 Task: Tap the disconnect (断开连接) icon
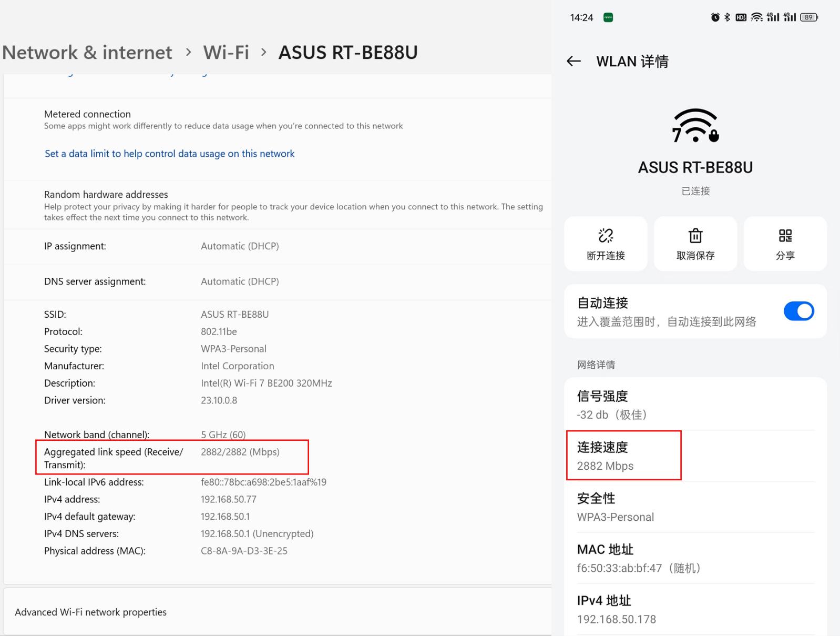(606, 236)
